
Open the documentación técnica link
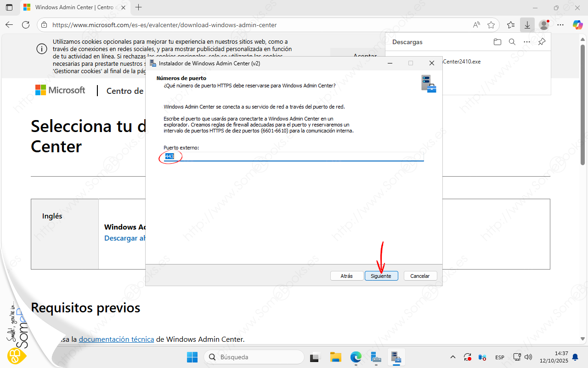point(116,339)
